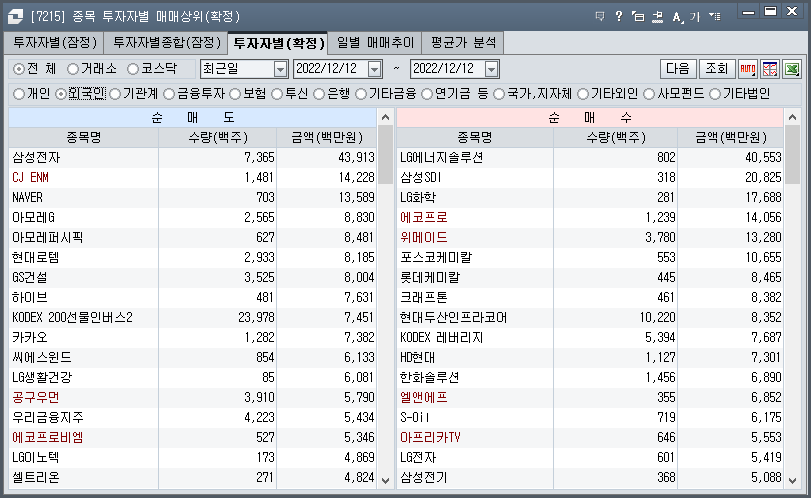Select the KODEX 200선물인버스2 row

192,318
